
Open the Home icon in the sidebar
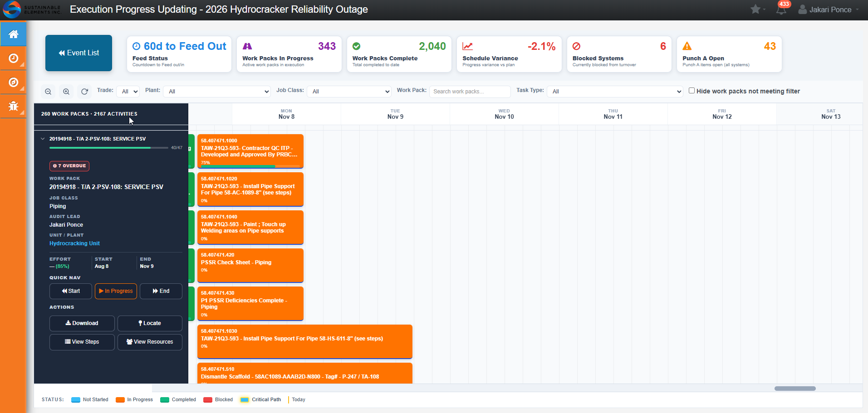coord(13,34)
